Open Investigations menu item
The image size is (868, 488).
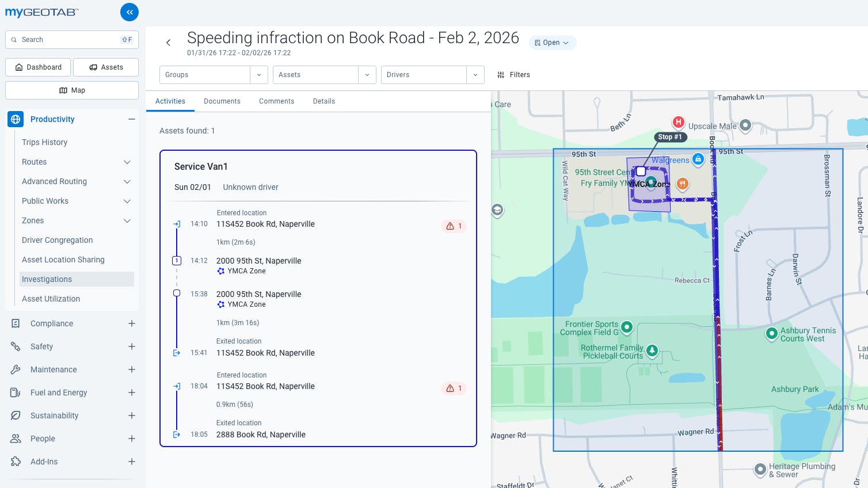click(x=77, y=279)
